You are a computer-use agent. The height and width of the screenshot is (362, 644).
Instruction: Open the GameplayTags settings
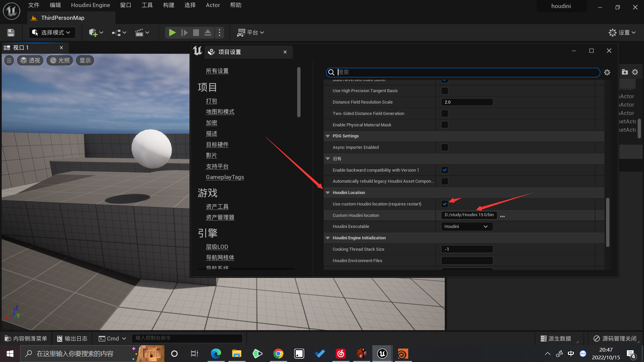coord(225,177)
